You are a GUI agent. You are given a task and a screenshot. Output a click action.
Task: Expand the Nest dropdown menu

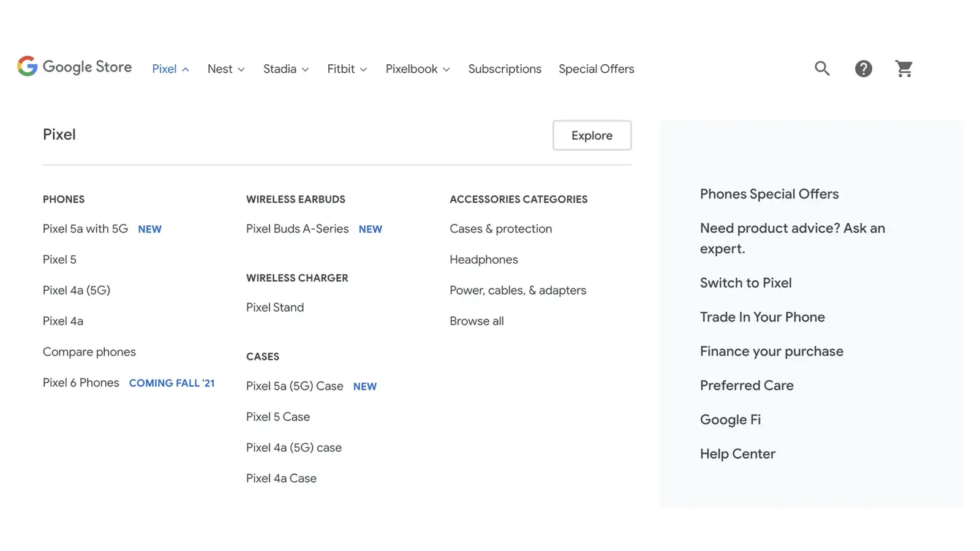pyautogui.click(x=226, y=69)
